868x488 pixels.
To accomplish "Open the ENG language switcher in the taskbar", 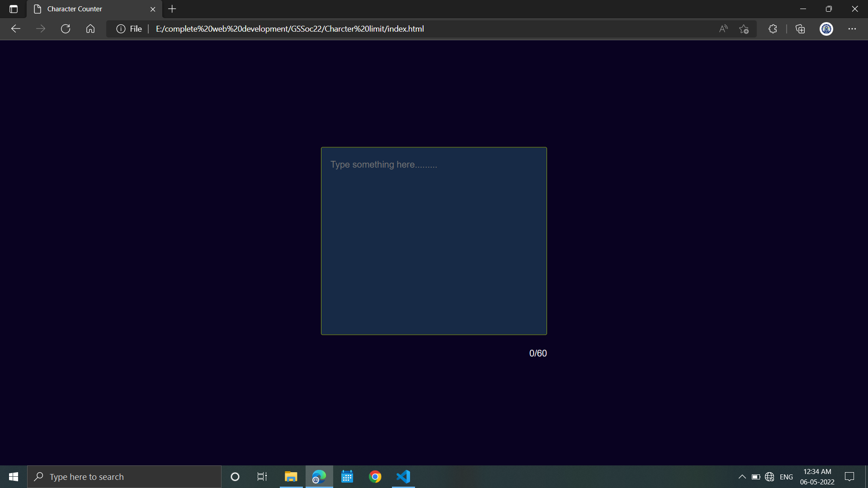I will click(x=787, y=476).
